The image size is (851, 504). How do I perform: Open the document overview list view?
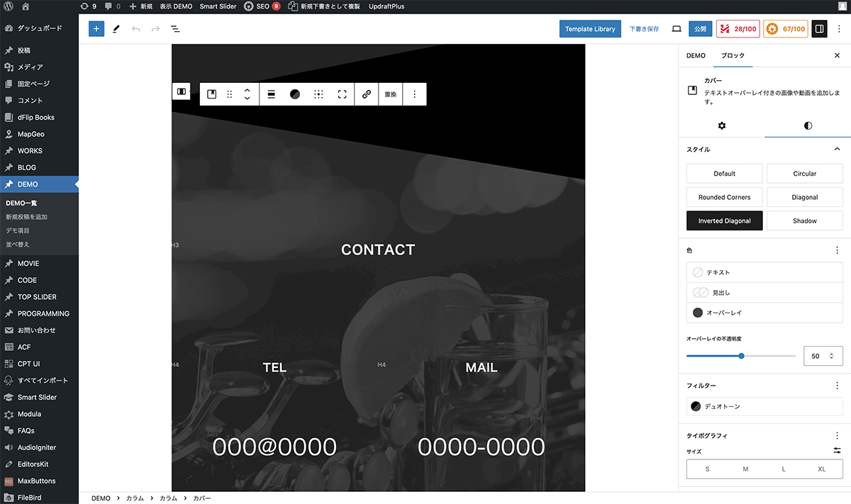pyautogui.click(x=175, y=29)
